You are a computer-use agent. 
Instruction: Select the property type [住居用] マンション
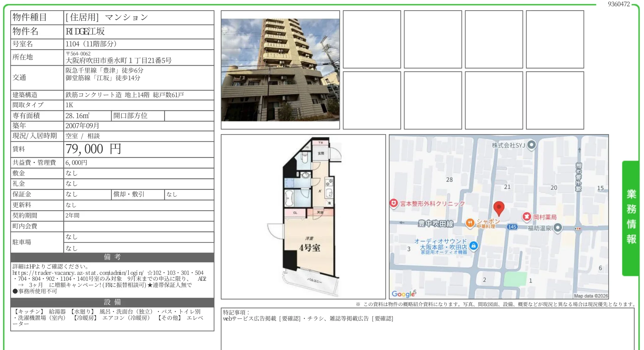tap(106, 18)
